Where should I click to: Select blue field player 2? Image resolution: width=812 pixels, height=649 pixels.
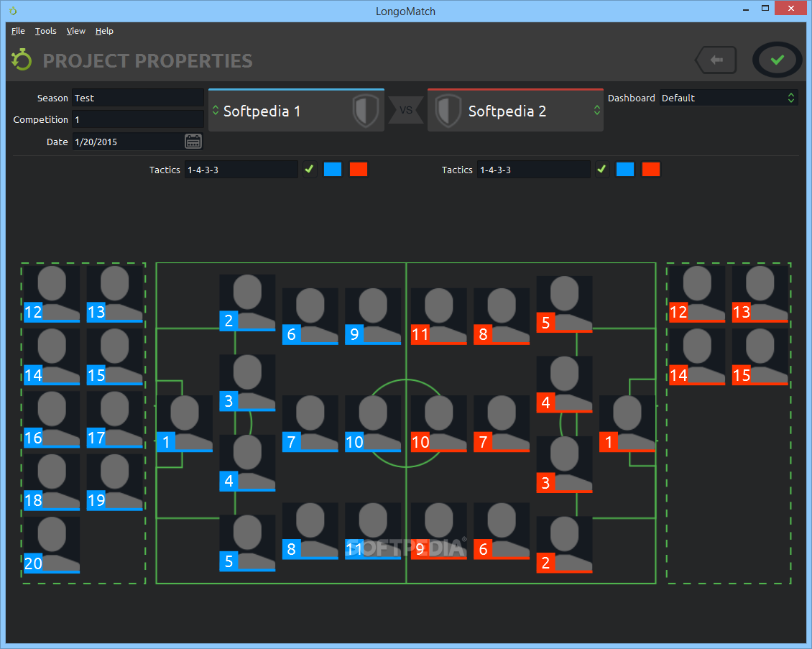click(247, 303)
